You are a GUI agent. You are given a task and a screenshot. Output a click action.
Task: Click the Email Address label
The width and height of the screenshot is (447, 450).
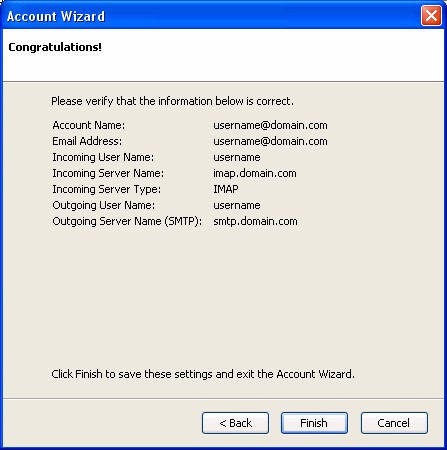click(x=87, y=141)
